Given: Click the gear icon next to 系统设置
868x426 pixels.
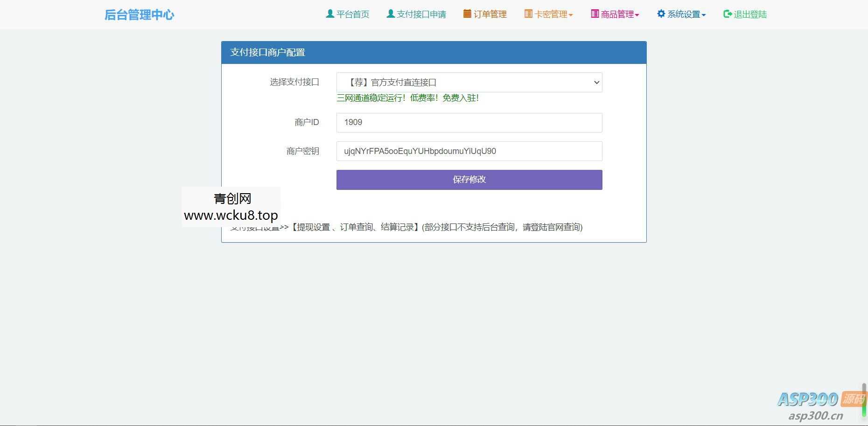Looking at the screenshot, I should tap(660, 14).
